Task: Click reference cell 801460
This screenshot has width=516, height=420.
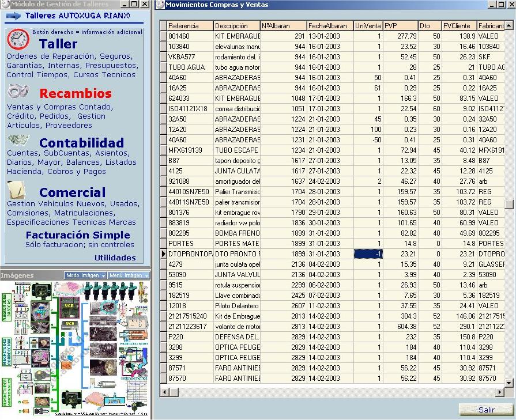Action: 190,36
